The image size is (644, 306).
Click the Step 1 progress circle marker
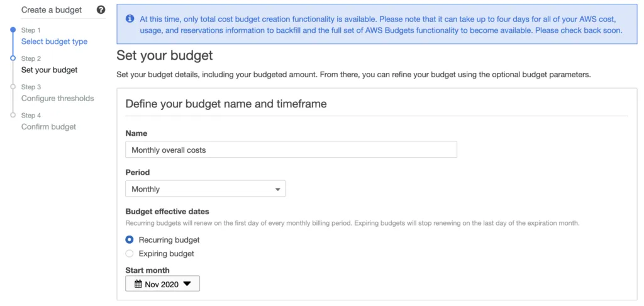tap(13, 30)
